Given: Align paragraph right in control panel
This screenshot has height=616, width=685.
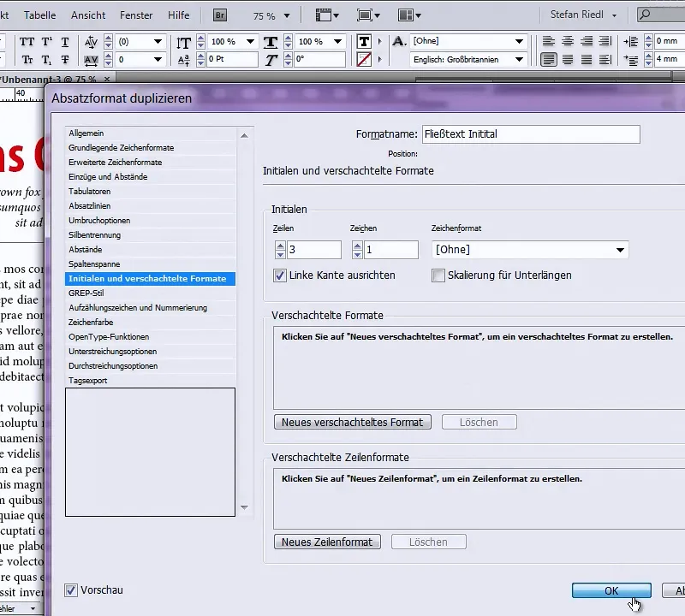Looking at the screenshot, I should click(587, 41).
